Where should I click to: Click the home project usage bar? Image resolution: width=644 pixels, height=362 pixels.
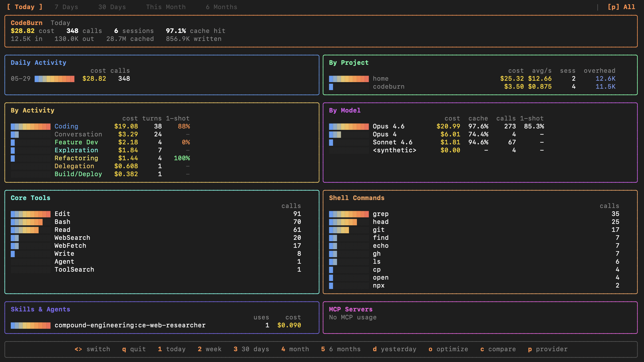349,79
